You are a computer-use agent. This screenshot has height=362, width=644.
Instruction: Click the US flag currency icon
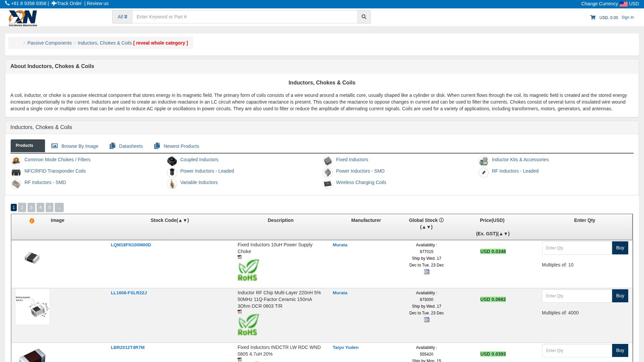(x=624, y=4)
